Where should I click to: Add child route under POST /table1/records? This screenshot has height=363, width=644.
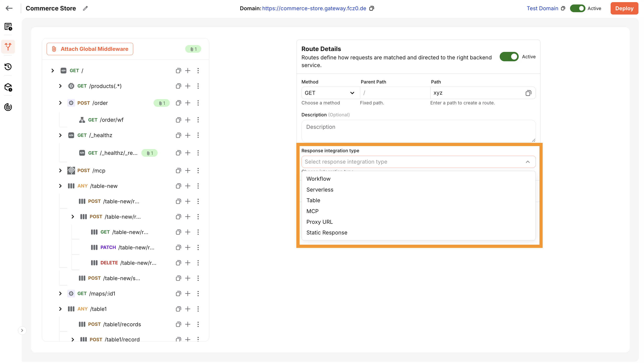[x=188, y=324]
